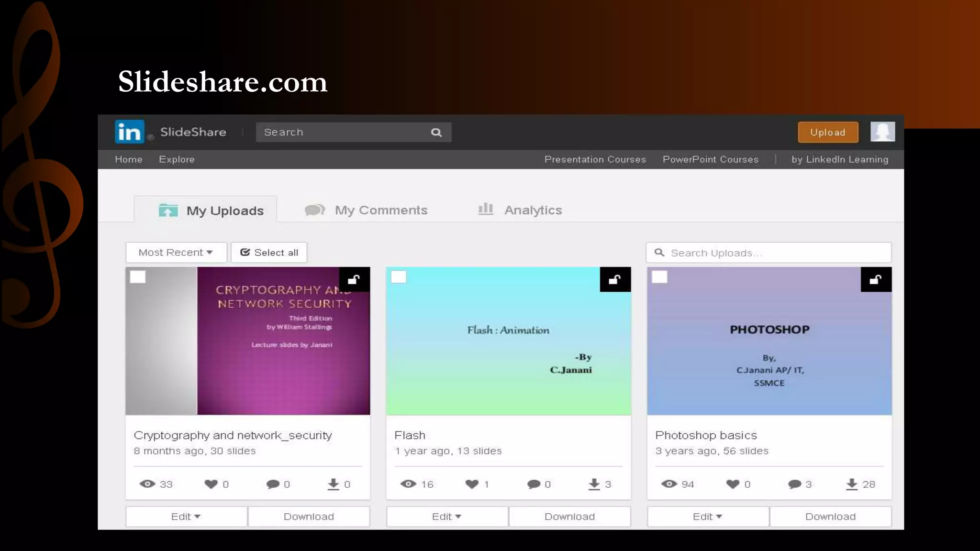This screenshot has width=980, height=551.
Task: Click the views eye icon on Cryptography card
Action: [x=147, y=484]
